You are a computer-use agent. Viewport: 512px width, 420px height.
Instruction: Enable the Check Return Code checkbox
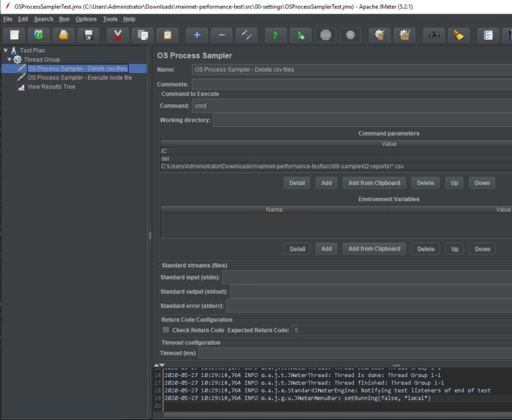click(x=166, y=330)
